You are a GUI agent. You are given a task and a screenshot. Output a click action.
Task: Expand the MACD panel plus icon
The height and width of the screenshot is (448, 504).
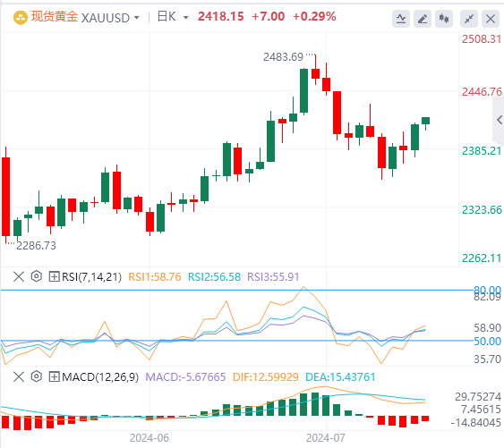[x=54, y=376]
